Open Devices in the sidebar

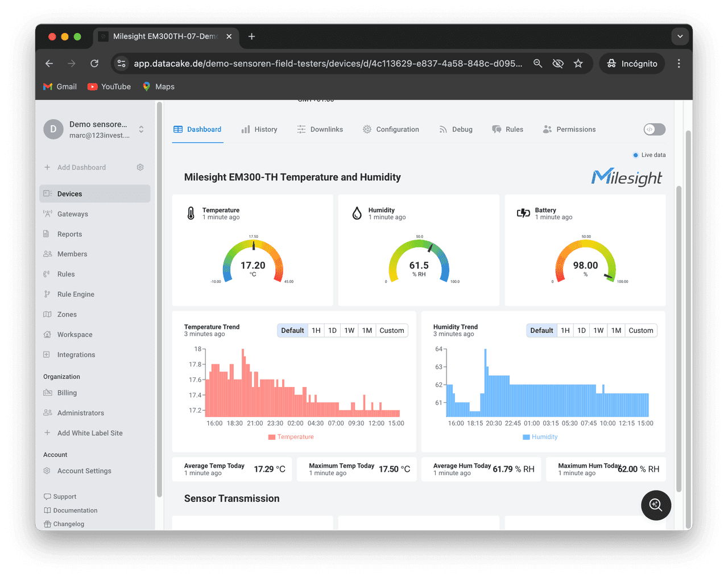click(x=95, y=193)
